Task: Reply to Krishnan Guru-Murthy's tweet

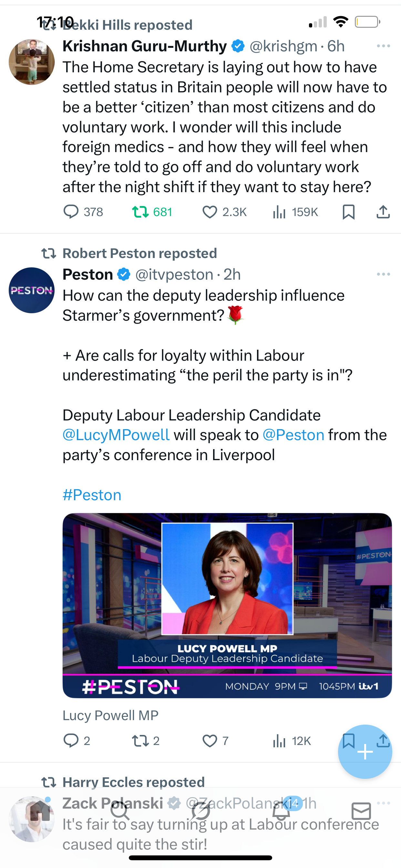Action: point(71,212)
